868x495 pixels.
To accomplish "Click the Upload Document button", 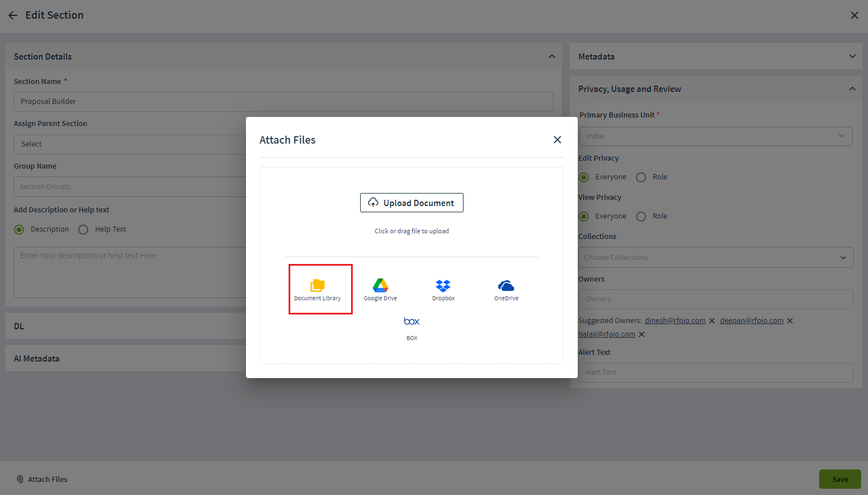I will coord(412,203).
